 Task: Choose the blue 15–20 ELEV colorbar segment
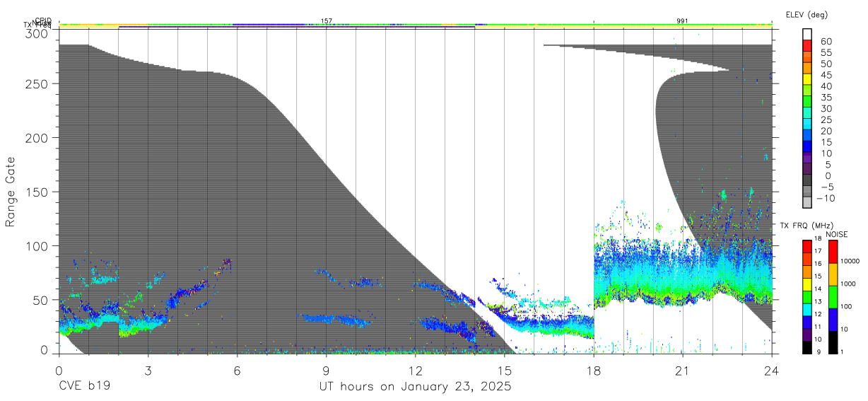[x=808, y=136]
